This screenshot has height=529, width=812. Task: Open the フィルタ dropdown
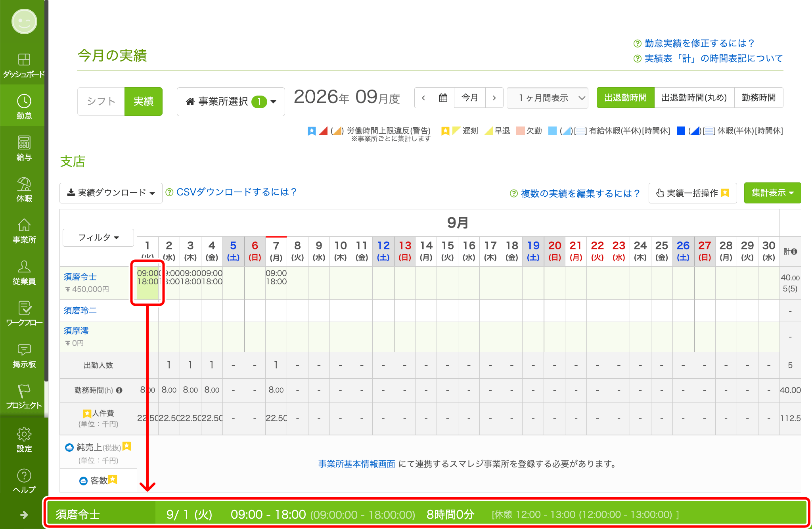pos(98,237)
